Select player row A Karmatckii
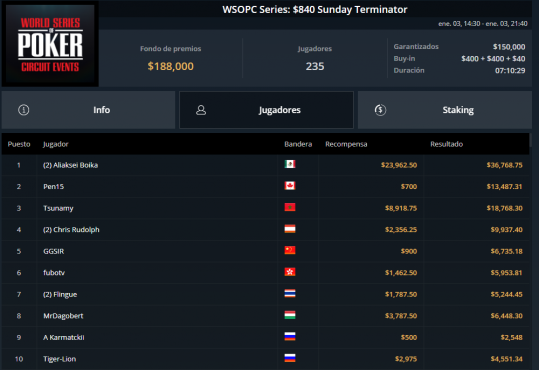The width and height of the screenshot is (539, 370). [265, 337]
